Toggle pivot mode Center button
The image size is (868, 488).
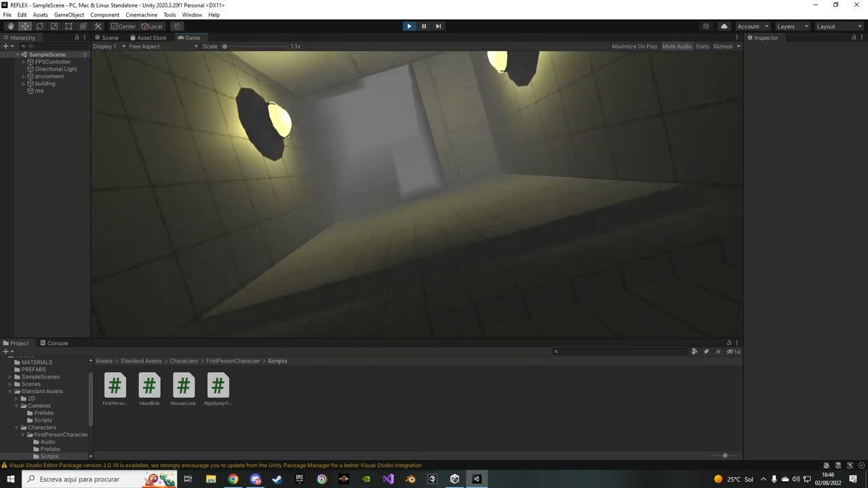(x=123, y=26)
